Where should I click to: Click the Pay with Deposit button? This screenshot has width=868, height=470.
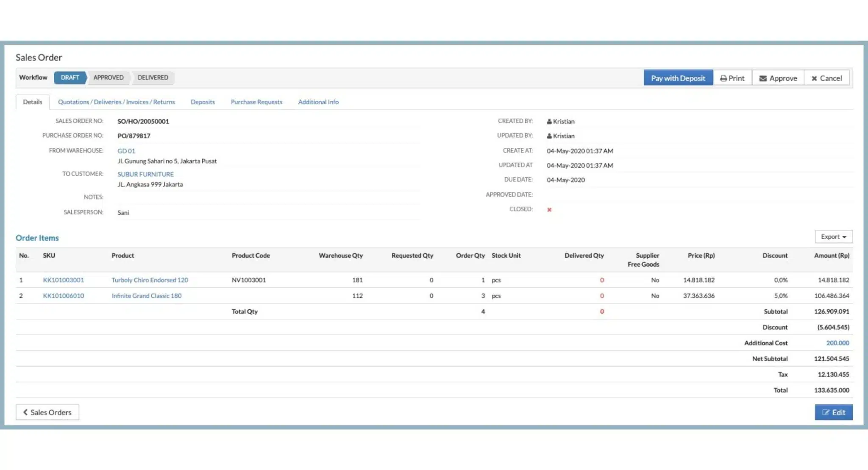coord(678,78)
